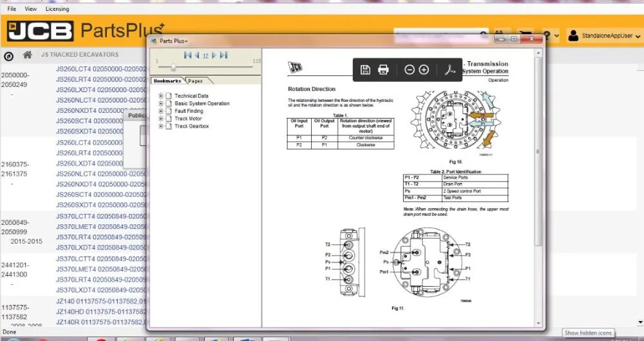Open the JZ140HD model link
This screenshot has width=644, height=341.
point(101,311)
